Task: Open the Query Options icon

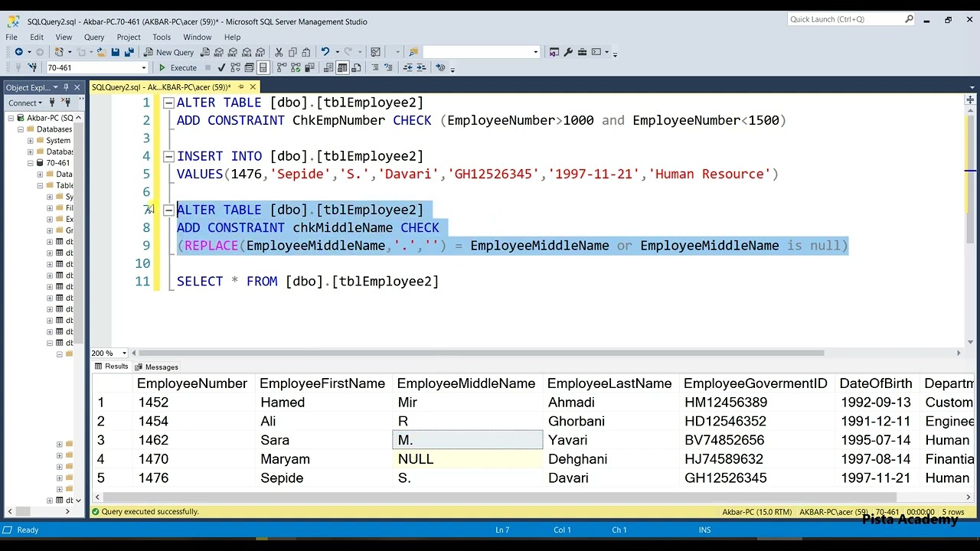Action: (x=249, y=67)
